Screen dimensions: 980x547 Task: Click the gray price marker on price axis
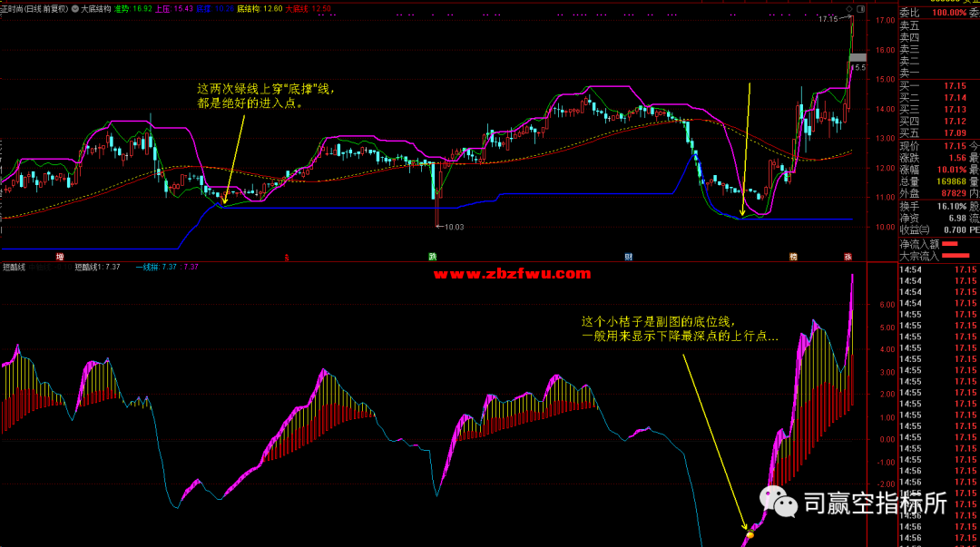point(857,57)
